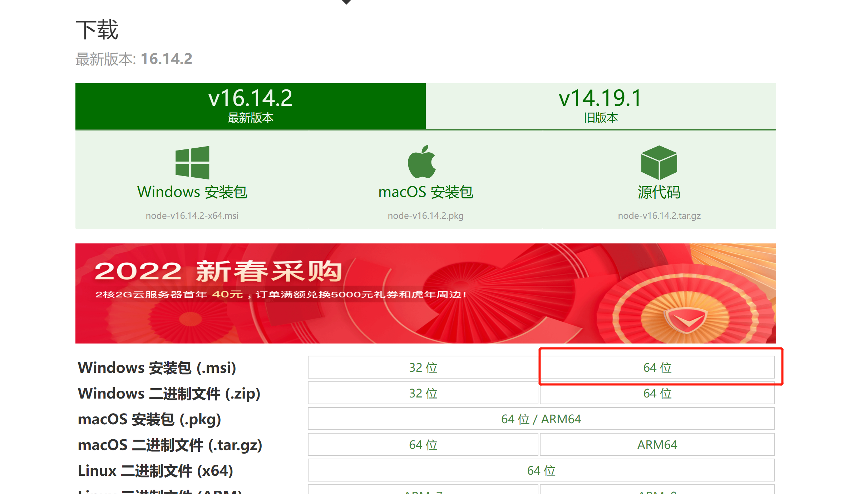Choose 64-bit Windows .zip binary

coord(657,393)
